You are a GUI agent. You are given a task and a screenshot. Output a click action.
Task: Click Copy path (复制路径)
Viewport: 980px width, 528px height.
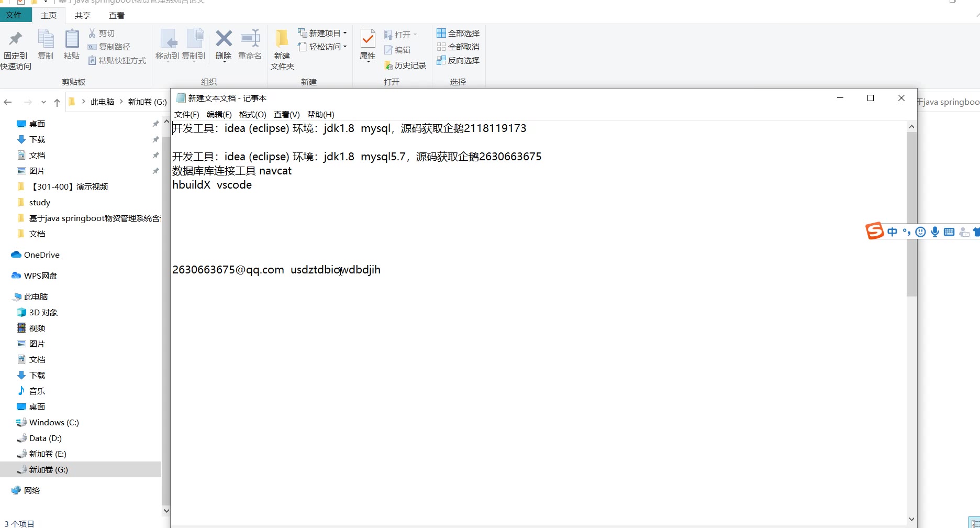pos(109,47)
